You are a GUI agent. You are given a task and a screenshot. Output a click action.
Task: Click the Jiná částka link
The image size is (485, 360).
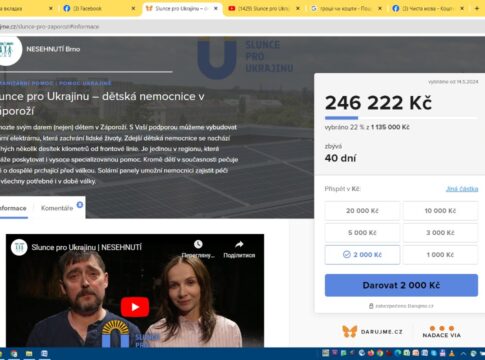click(x=462, y=189)
